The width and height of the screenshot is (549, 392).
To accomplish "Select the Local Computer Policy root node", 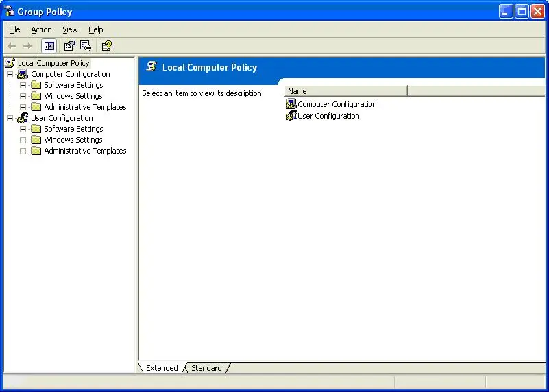I will tap(53, 63).
